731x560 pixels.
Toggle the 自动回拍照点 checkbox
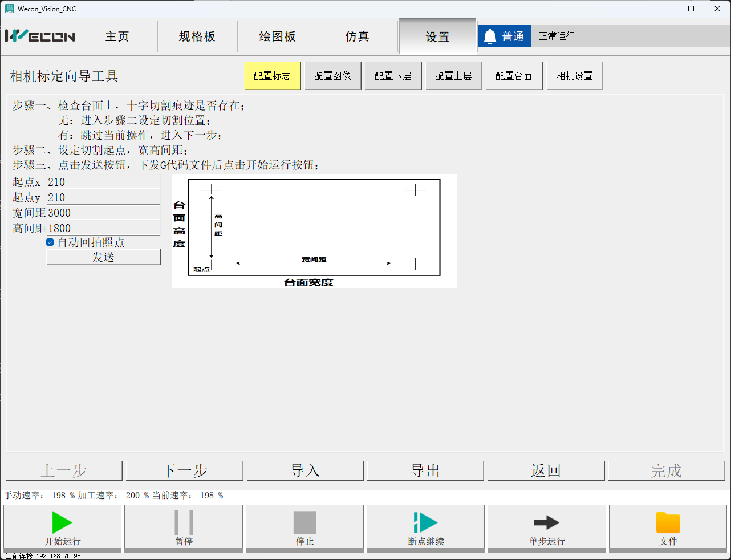50,242
